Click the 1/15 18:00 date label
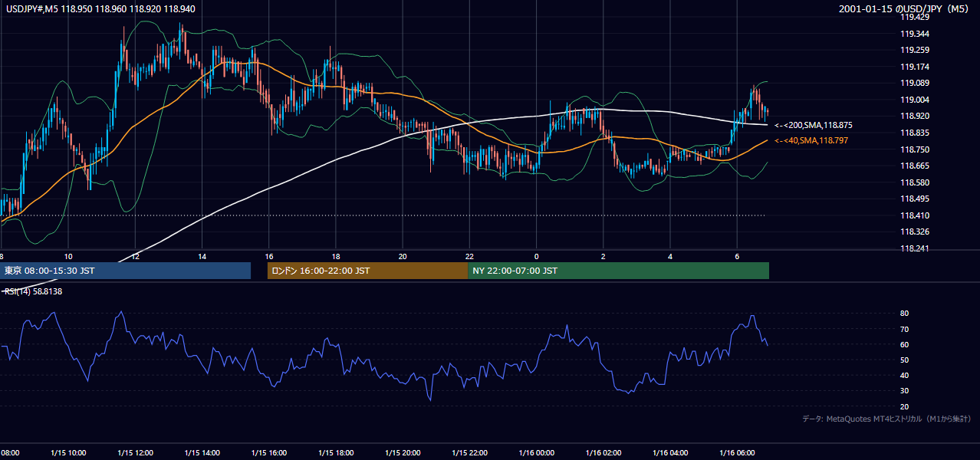The height and width of the screenshot is (460, 980). (336, 452)
